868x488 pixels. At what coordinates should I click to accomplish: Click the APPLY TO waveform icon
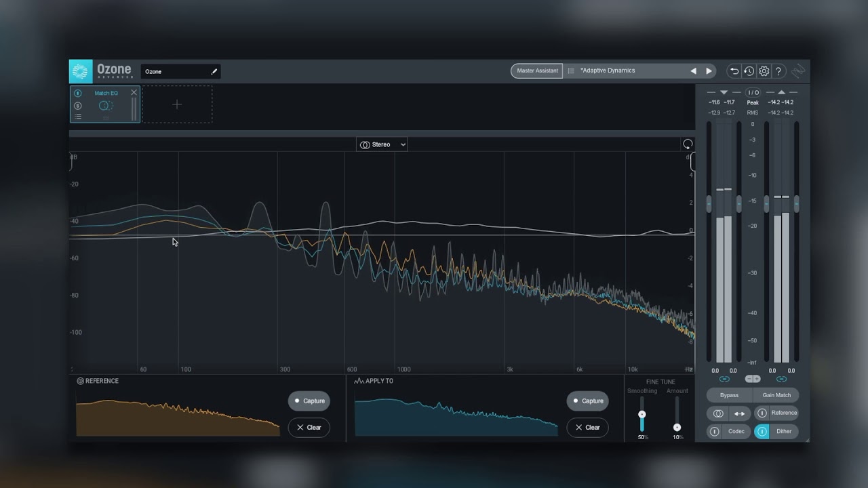[x=359, y=381]
